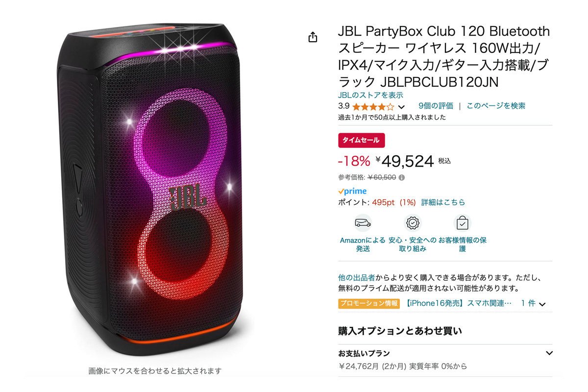Click the star rating icons
The image size is (588, 392).
click(x=373, y=106)
